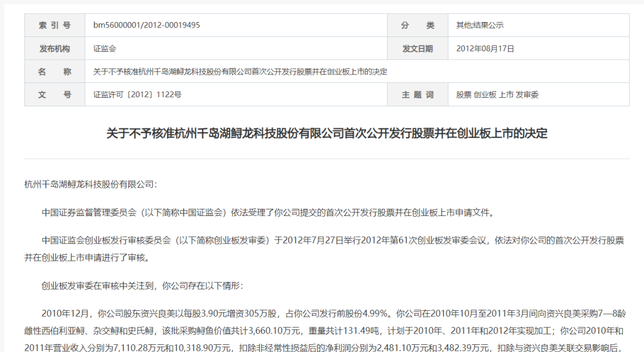The width and height of the screenshot is (644, 352).
Task: Click the paragraph beginning 中国证券监督管理委员会
Action: 269,212
